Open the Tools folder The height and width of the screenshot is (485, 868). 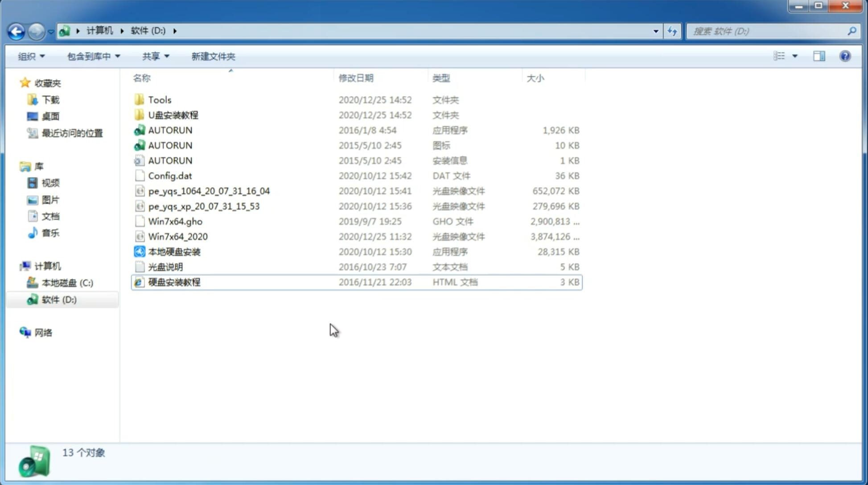(x=159, y=99)
